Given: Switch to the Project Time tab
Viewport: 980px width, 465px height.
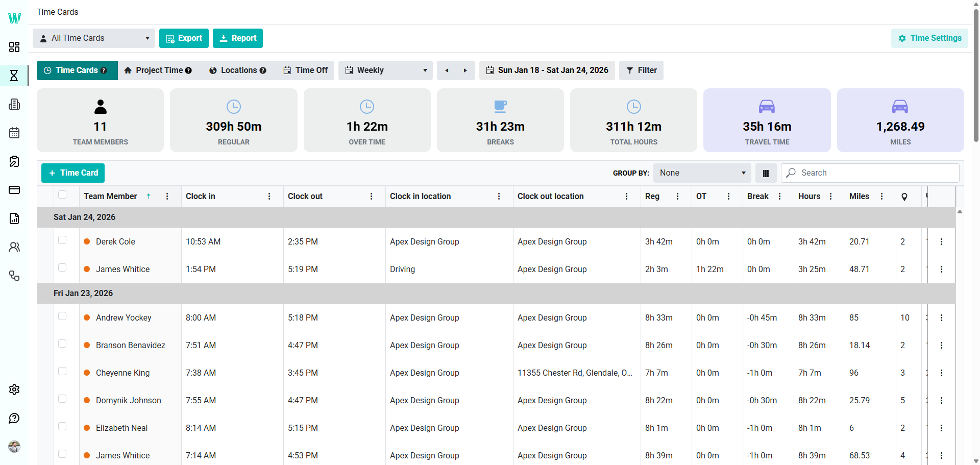Looking at the screenshot, I should tap(158, 70).
